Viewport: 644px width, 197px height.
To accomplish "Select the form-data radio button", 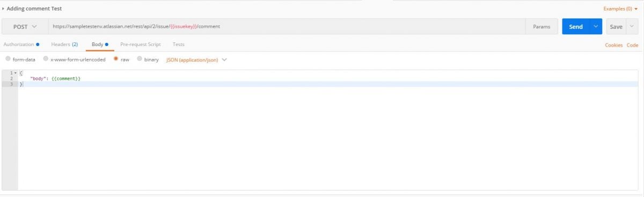I will pos(8,59).
